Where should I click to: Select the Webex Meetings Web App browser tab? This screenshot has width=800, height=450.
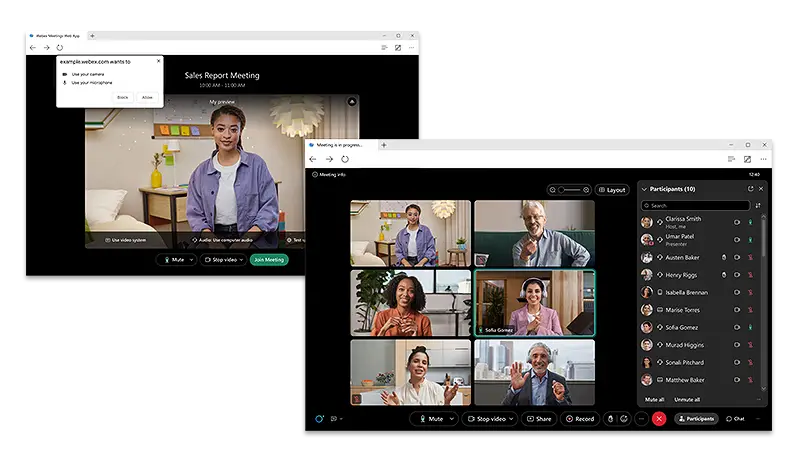click(55, 36)
